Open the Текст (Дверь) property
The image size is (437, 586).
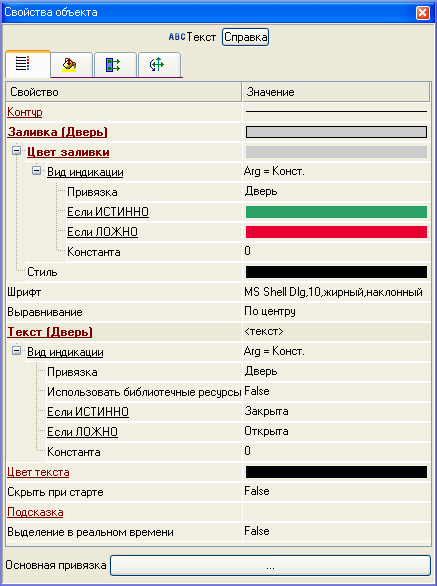[50, 332]
